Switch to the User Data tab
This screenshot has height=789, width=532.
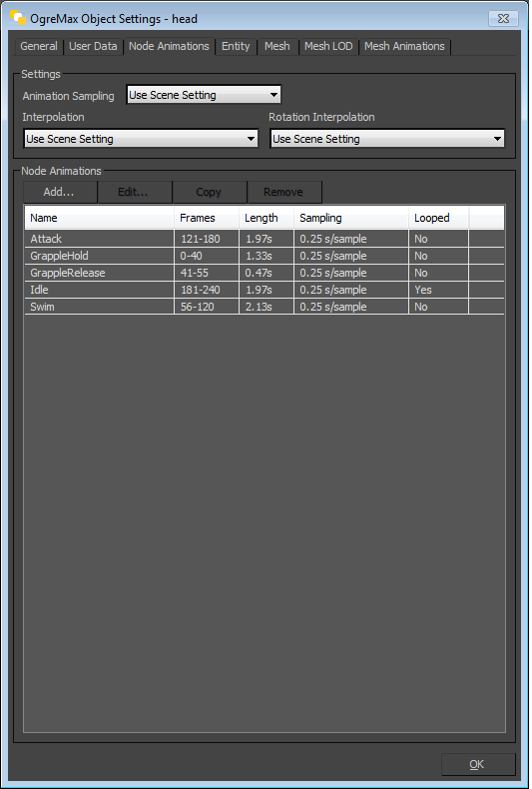(x=93, y=46)
